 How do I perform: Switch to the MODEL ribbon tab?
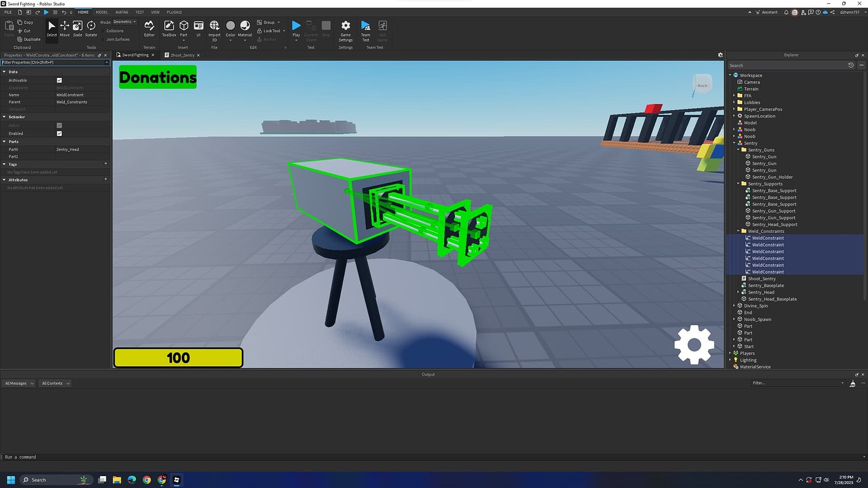pyautogui.click(x=101, y=11)
